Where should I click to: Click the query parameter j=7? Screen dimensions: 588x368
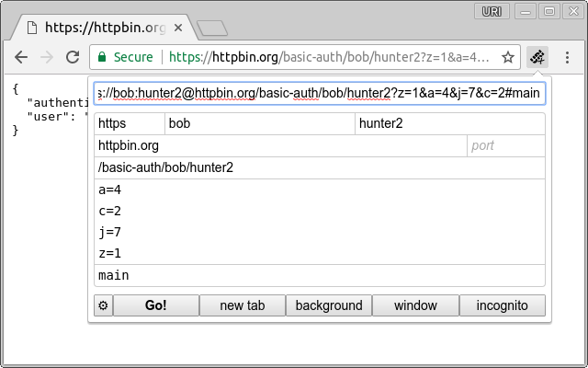click(x=110, y=232)
